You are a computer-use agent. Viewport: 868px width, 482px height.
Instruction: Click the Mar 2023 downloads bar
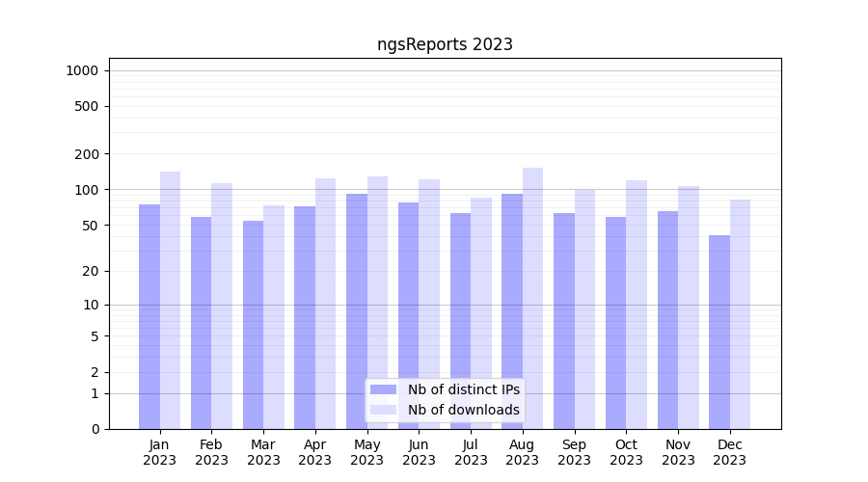pyautogui.click(x=274, y=317)
